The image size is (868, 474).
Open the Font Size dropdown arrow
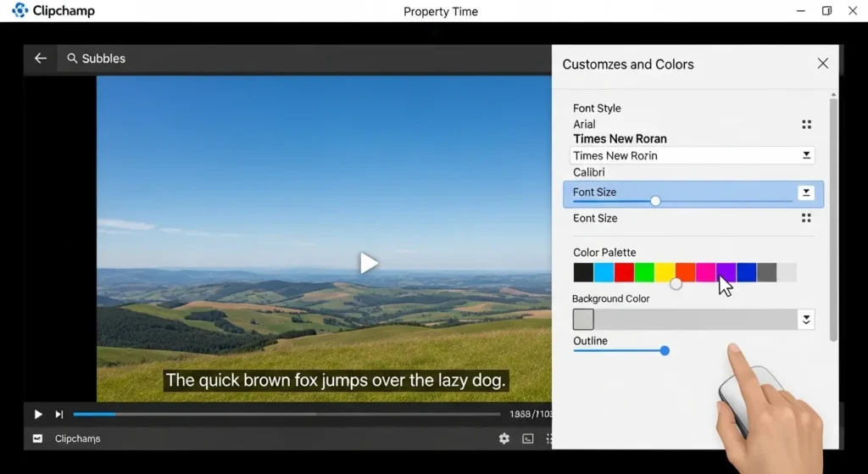pyautogui.click(x=806, y=192)
